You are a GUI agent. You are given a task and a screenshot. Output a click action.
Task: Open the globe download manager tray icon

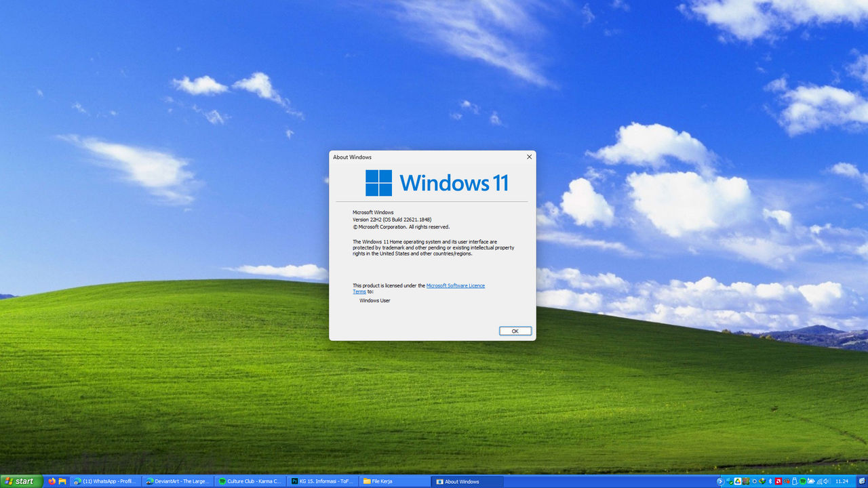(762, 481)
